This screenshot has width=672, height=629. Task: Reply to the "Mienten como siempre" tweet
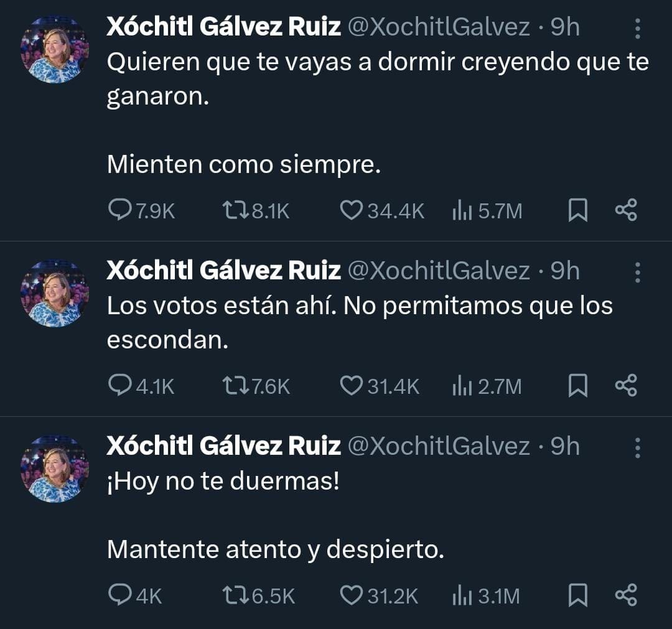[x=118, y=212]
